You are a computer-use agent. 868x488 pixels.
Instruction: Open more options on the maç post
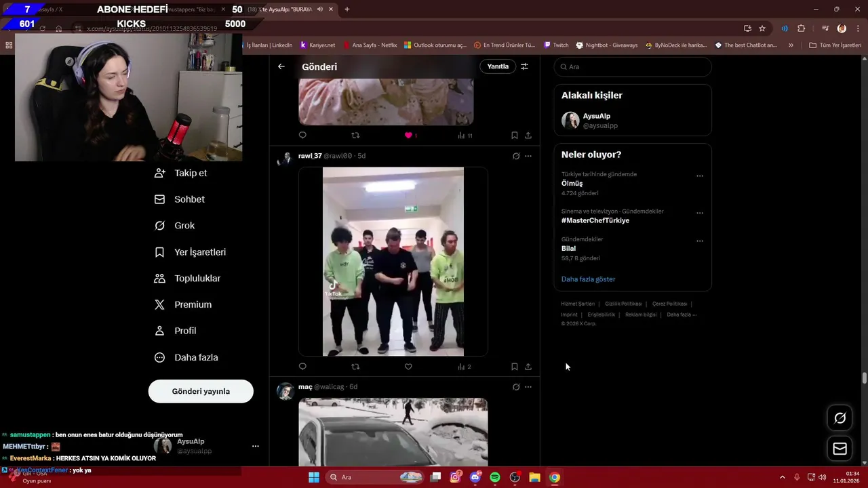[x=528, y=387]
